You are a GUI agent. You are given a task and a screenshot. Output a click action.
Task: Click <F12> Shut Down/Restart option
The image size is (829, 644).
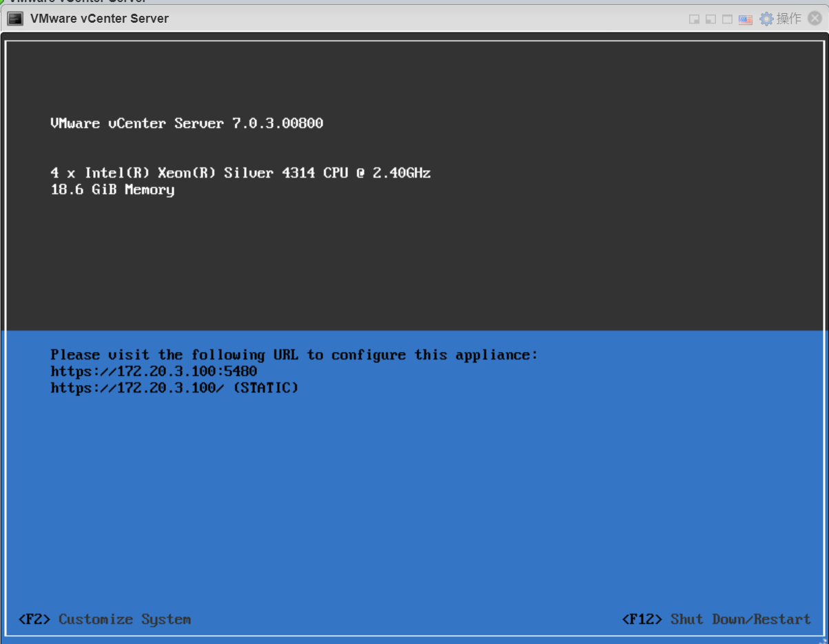[x=716, y=619]
